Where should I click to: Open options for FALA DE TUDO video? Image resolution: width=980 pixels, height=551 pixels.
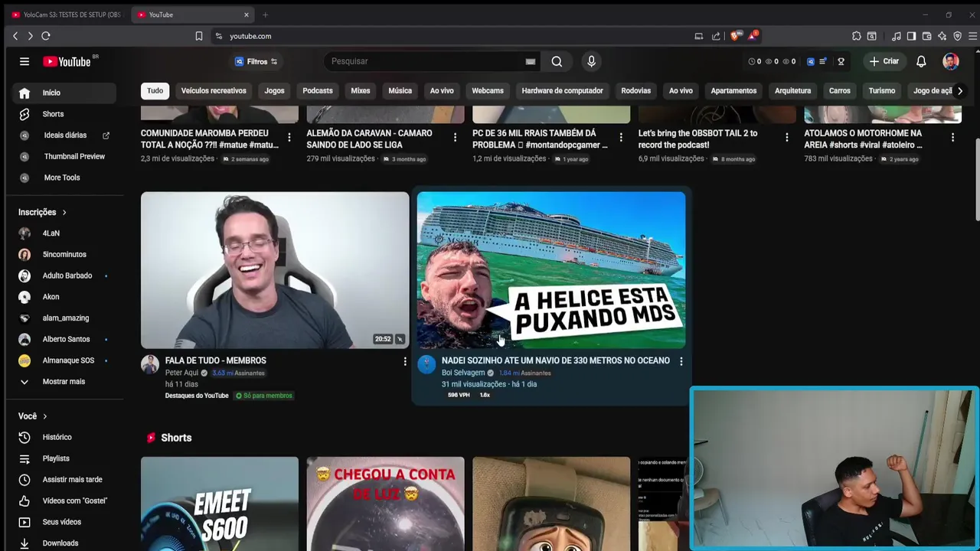pos(405,361)
